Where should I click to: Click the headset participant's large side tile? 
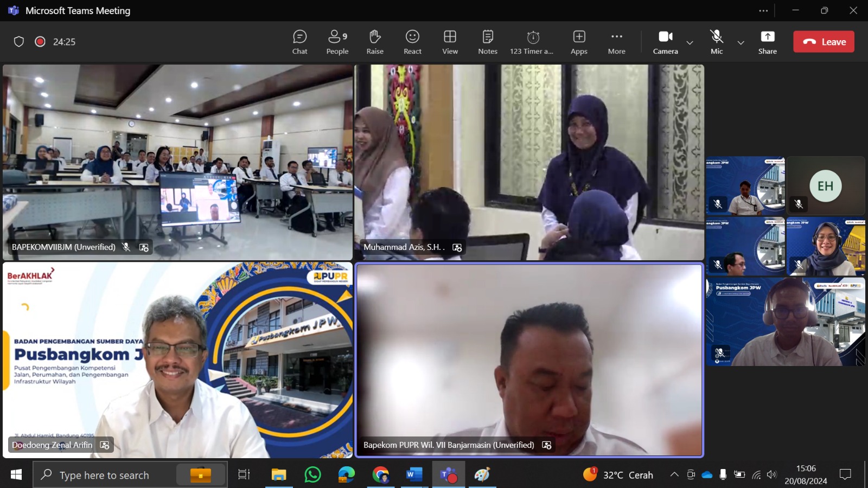tap(786, 322)
